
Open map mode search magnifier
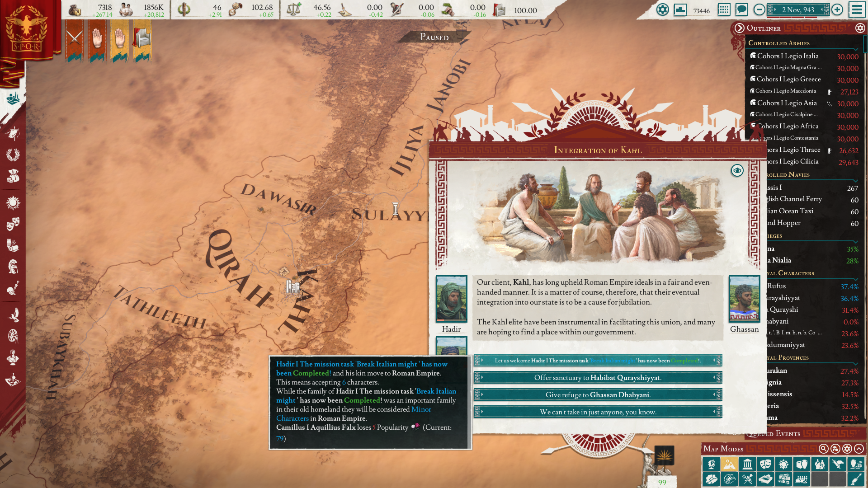point(823,449)
